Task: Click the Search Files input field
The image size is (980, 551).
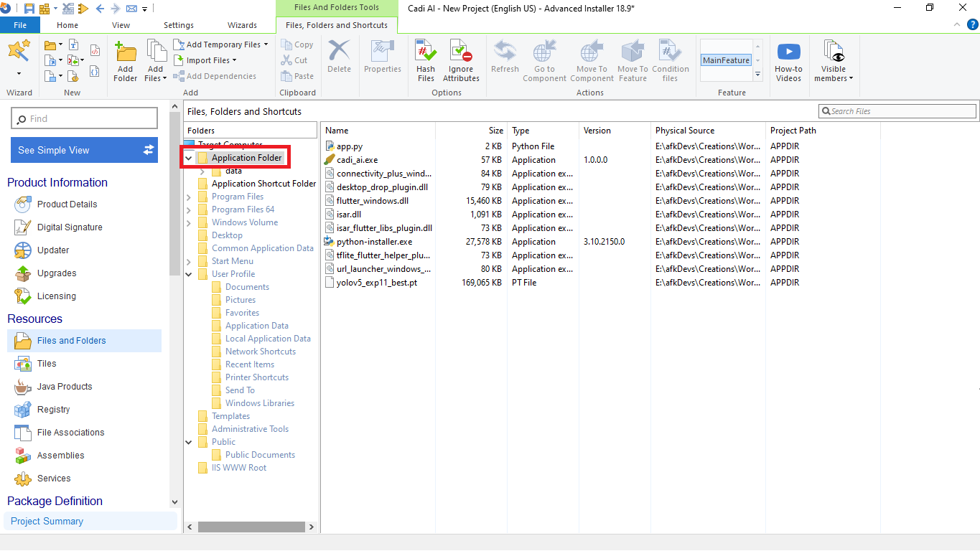Action: click(901, 111)
